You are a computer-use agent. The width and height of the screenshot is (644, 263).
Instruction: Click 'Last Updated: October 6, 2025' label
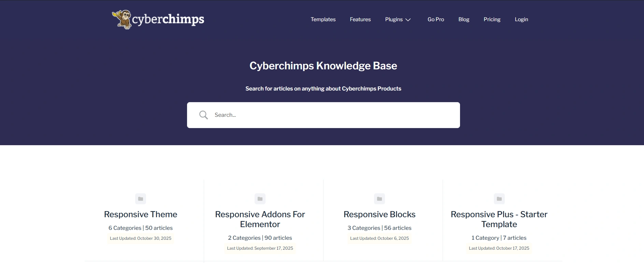(380, 238)
